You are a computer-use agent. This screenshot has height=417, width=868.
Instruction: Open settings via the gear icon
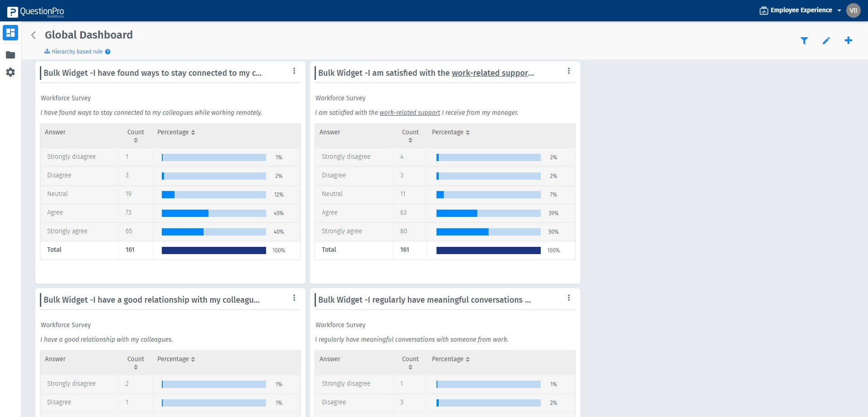pos(10,72)
